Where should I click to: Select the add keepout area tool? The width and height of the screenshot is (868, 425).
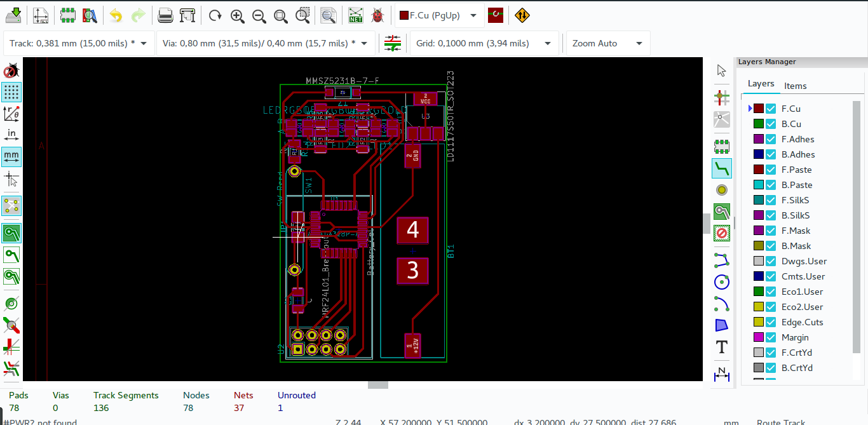click(721, 233)
